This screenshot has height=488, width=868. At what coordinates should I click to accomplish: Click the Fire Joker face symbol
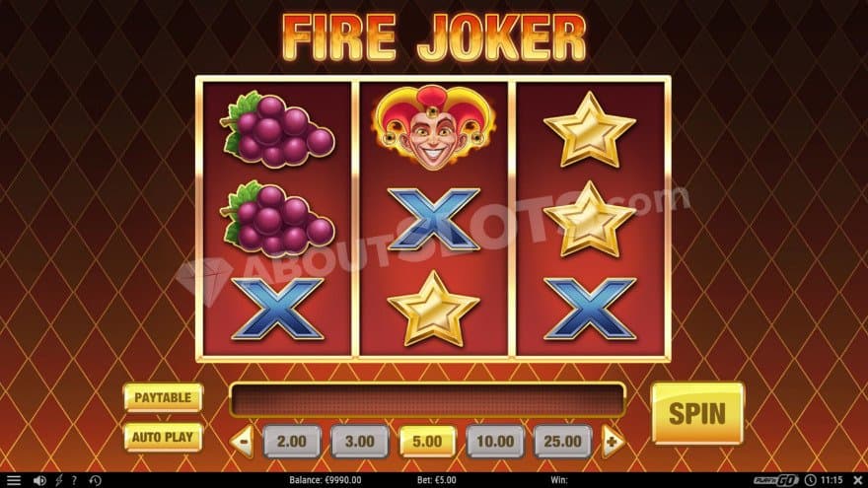coord(434,127)
